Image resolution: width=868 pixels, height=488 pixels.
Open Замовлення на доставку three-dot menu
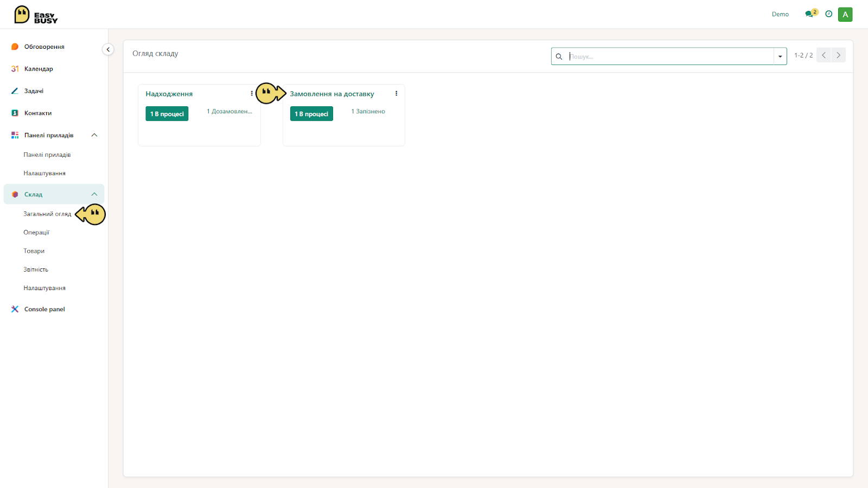(x=396, y=93)
